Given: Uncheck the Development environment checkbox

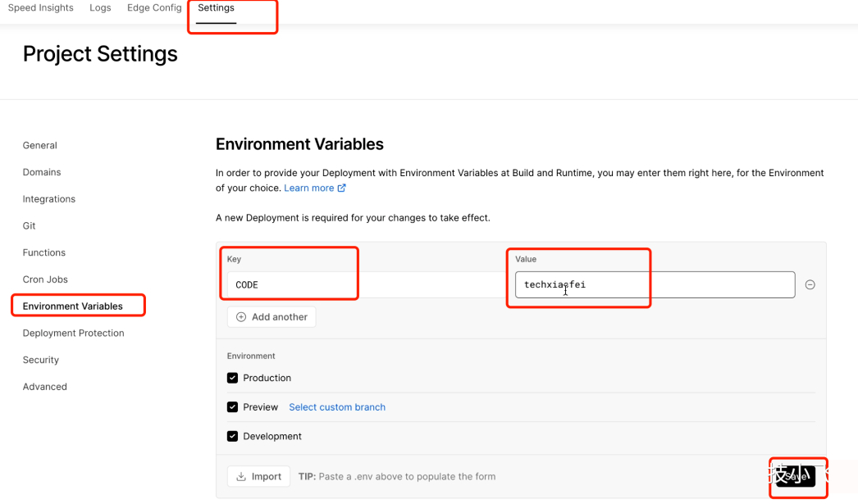Looking at the screenshot, I should 233,436.
